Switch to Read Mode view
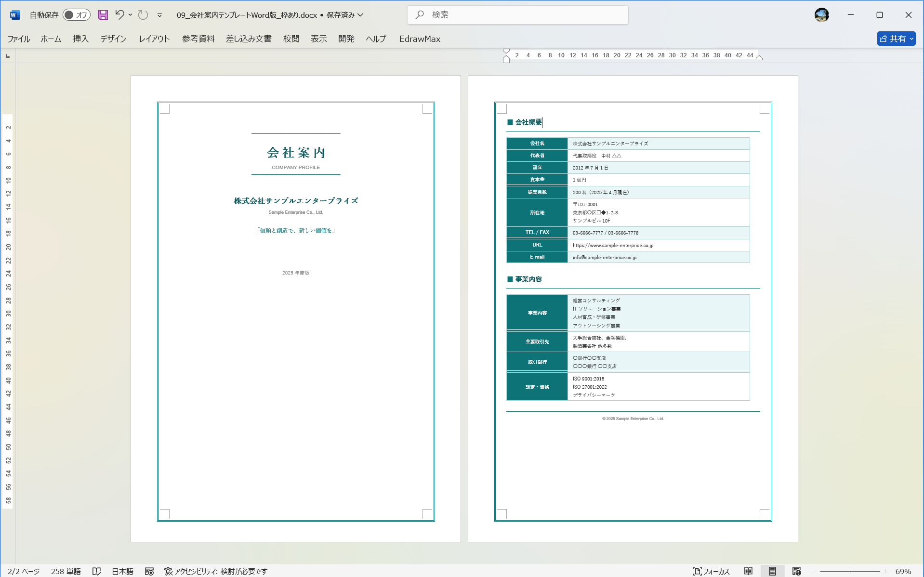This screenshot has height=577, width=924. click(749, 571)
